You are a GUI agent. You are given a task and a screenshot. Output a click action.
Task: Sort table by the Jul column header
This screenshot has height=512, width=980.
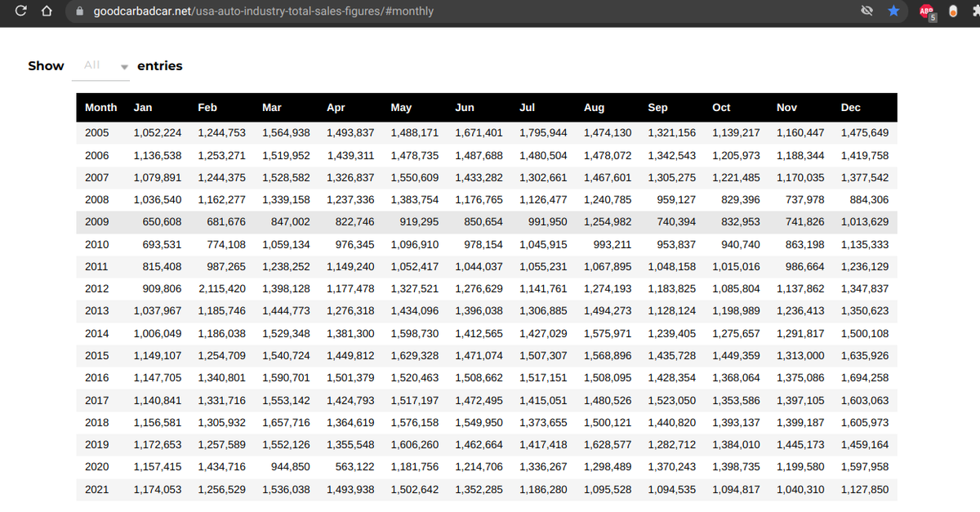tap(528, 107)
